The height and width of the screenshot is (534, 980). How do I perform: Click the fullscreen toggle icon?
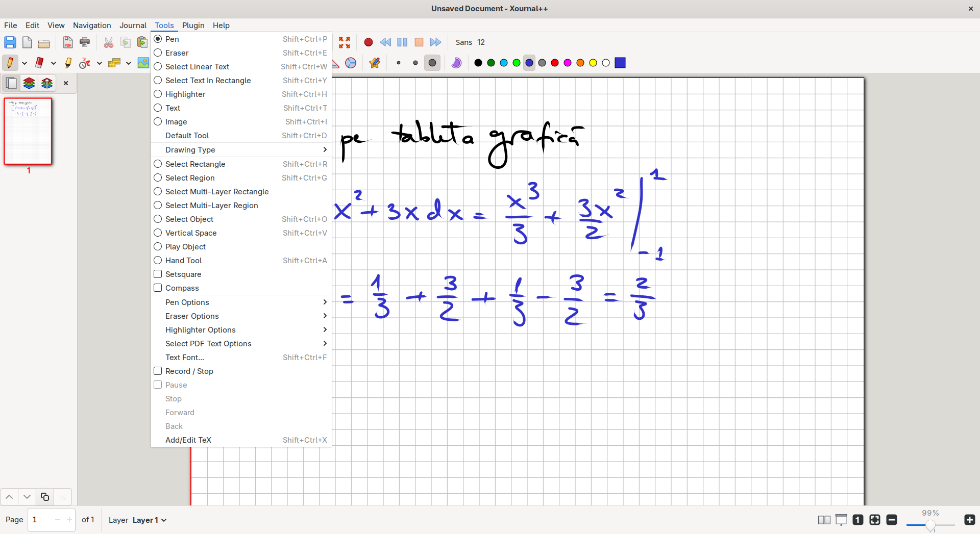coord(345,42)
